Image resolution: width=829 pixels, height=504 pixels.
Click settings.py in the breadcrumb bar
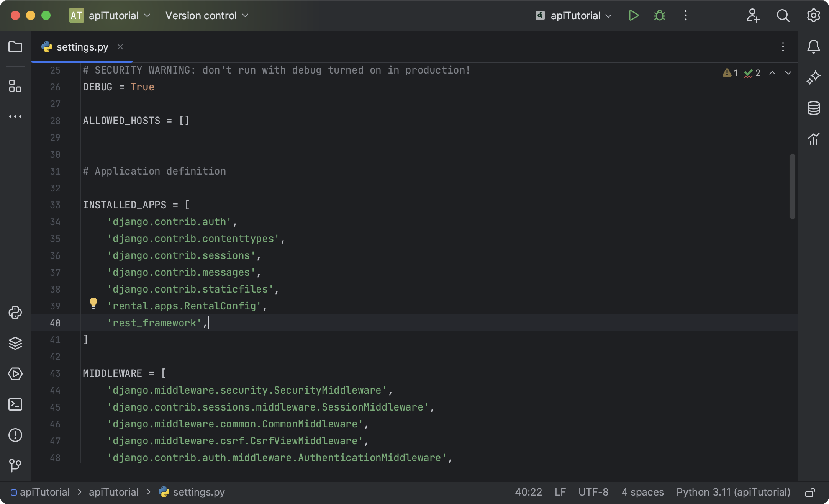(x=192, y=492)
